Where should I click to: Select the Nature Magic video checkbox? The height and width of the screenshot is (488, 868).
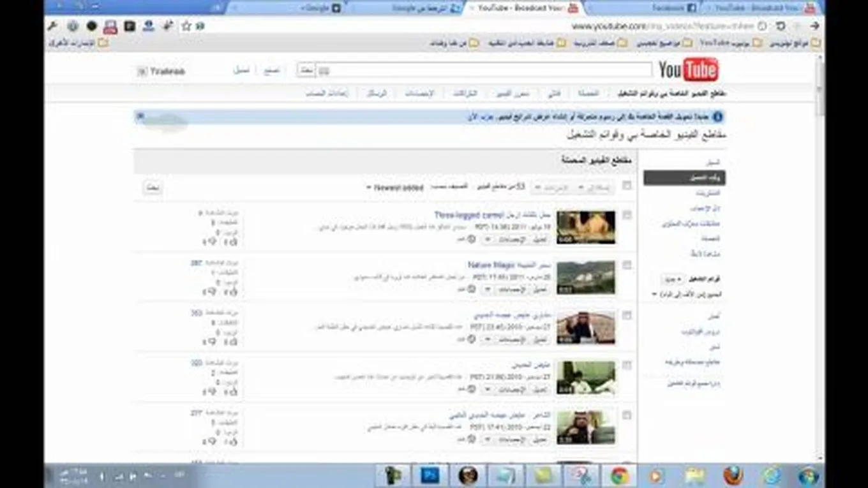point(627,265)
